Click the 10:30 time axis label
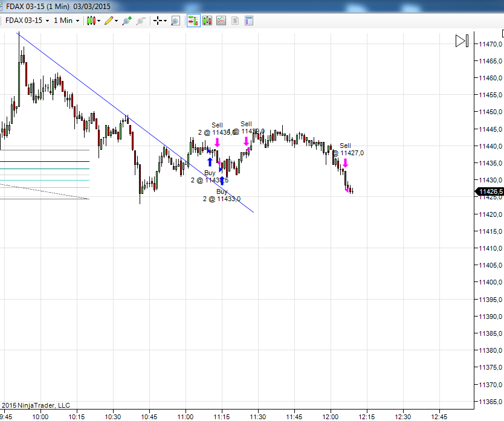 tap(113, 417)
